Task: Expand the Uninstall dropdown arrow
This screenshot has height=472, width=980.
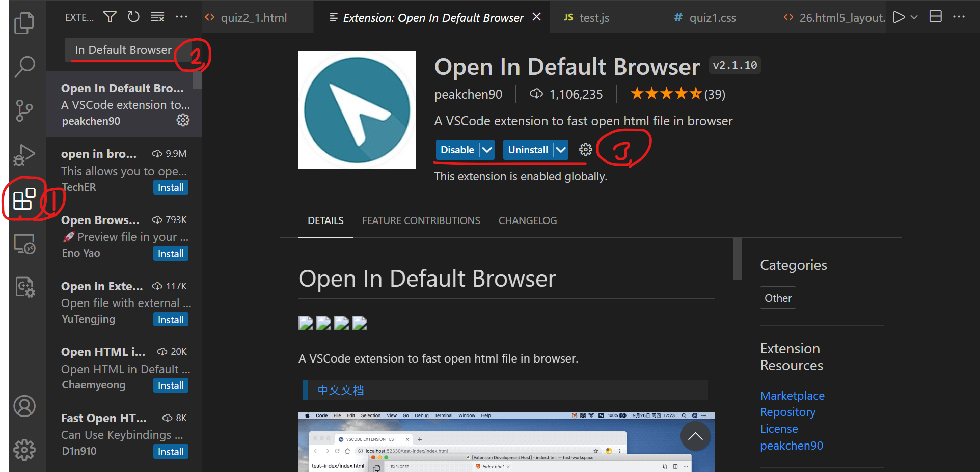Action: point(561,150)
